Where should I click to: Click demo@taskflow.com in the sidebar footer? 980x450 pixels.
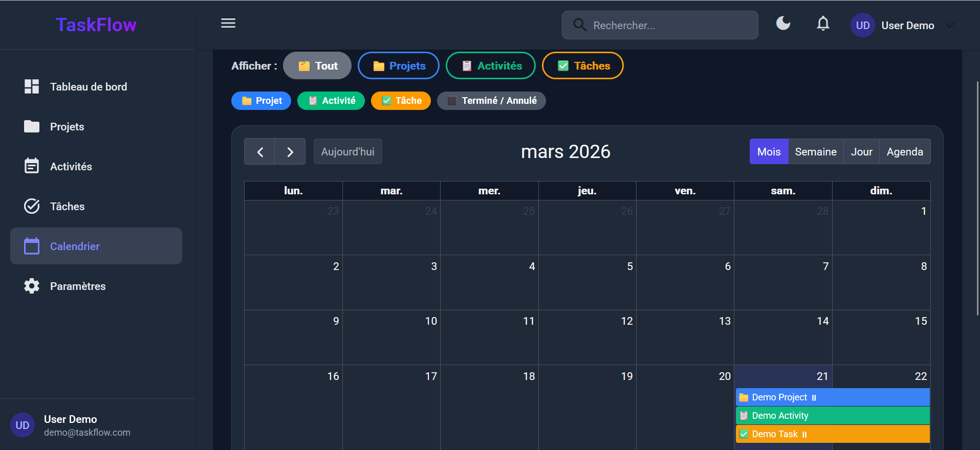[87, 433]
